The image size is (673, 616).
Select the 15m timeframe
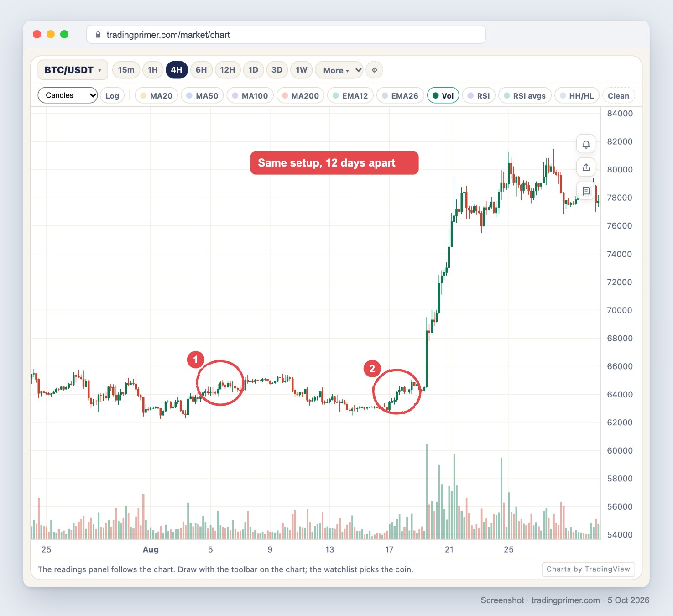coord(126,70)
